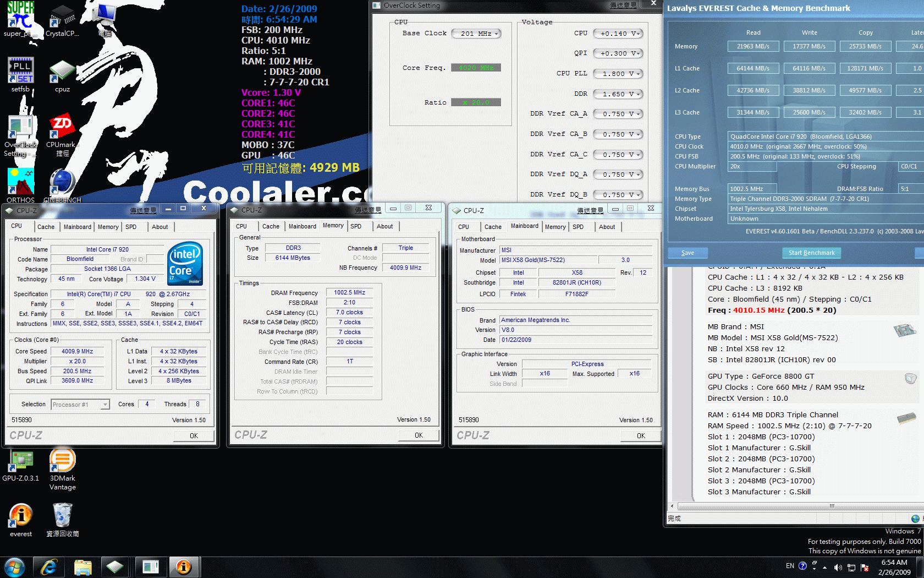Open the Recycle Bin icon
This screenshot has width=924, height=578.
pos(62,520)
